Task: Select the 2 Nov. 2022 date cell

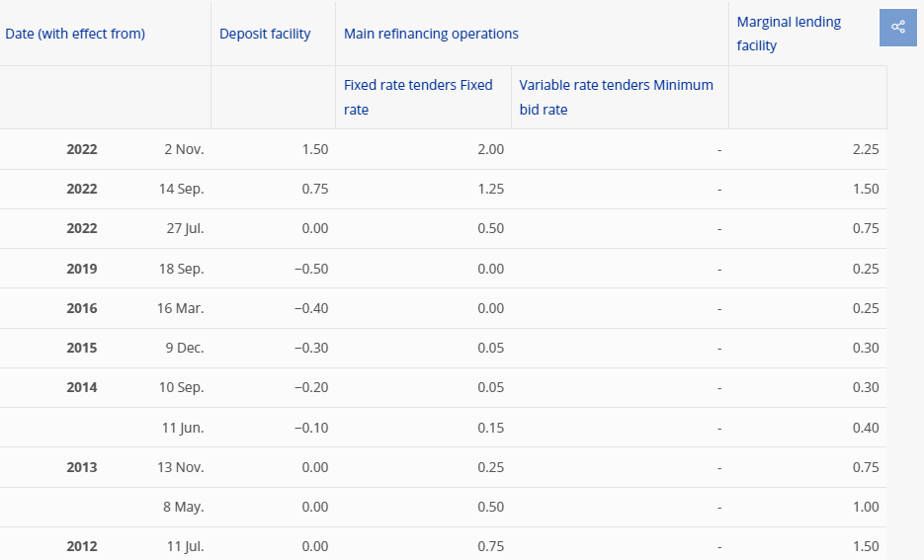Action: 184,149
